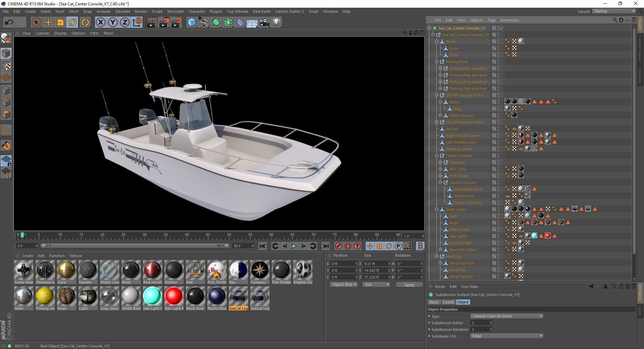Open the spline pen tool
Screen dimensions: 644x349
204,22
